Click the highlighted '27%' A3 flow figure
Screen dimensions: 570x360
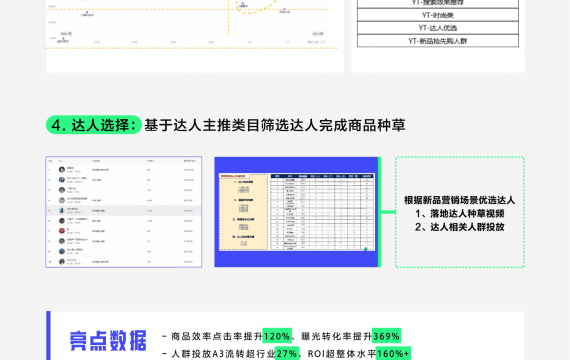click(287, 353)
